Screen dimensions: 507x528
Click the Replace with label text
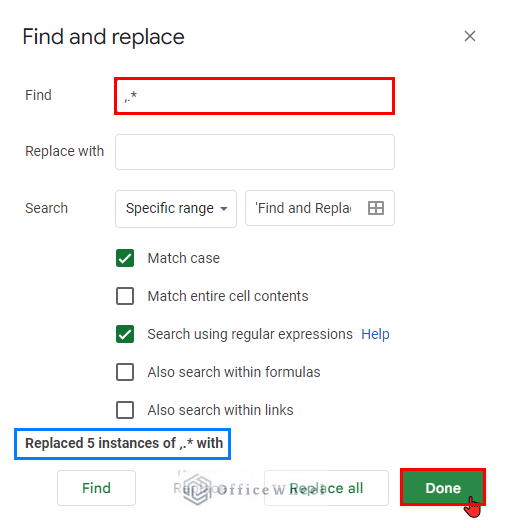click(64, 151)
